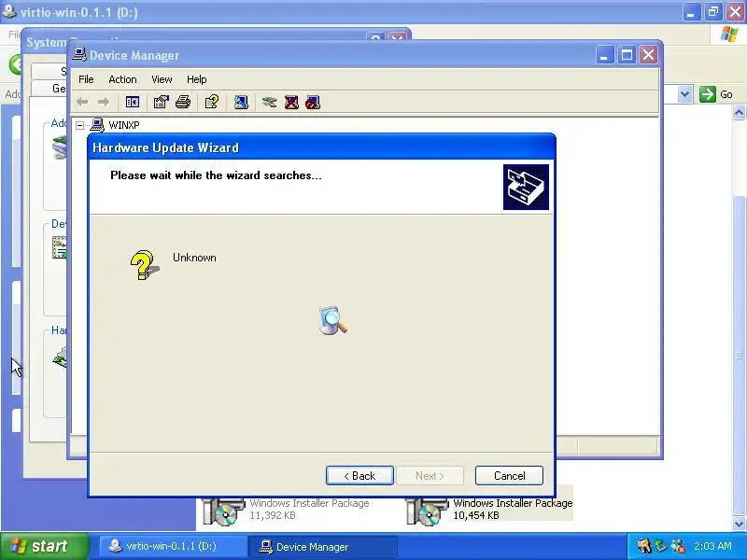This screenshot has height=560, width=747.
Task: Open the Action menu in Device Manager
Action: (122, 79)
